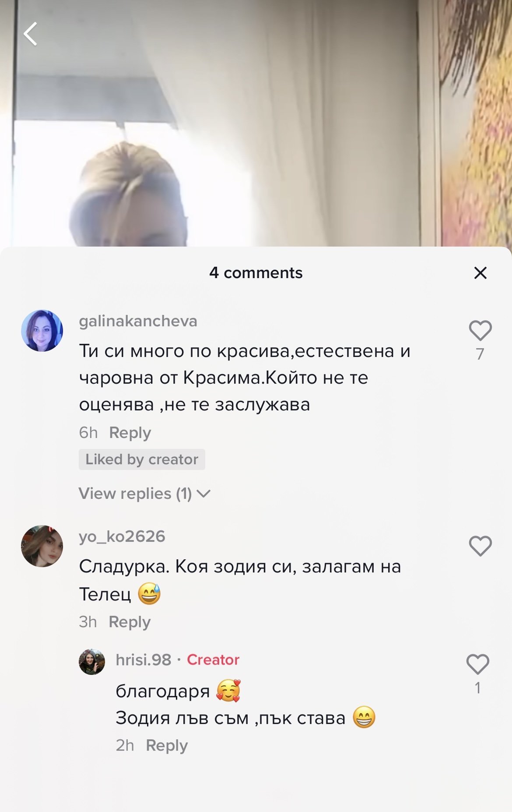The width and height of the screenshot is (512, 812).
Task: Reply to yo_ko2626's 3h comment
Action: tap(130, 622)
